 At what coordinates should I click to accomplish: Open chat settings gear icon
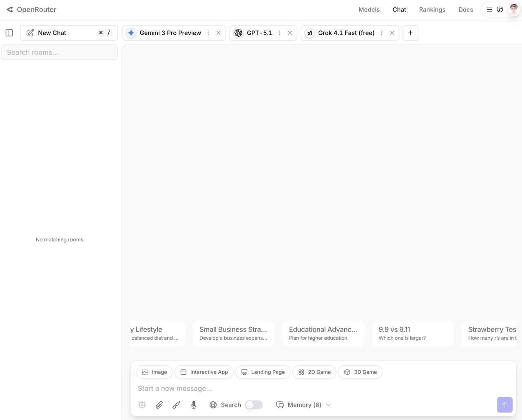click(142, 405)
